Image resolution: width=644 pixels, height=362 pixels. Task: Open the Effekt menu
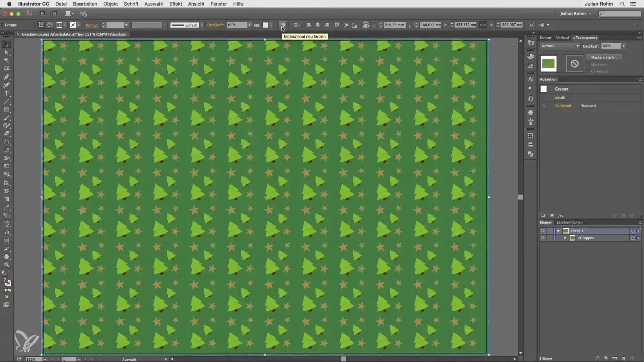[x=176, y=4]
